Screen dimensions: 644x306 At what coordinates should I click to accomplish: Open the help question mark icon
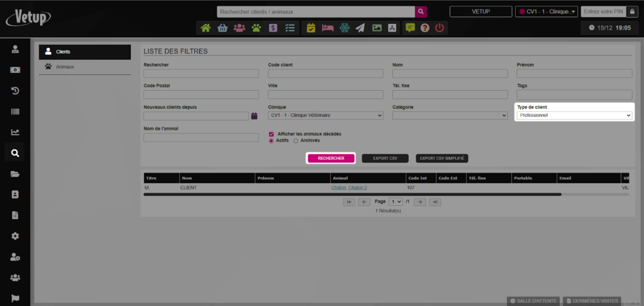pyautogui.click(x=425, y=28)
